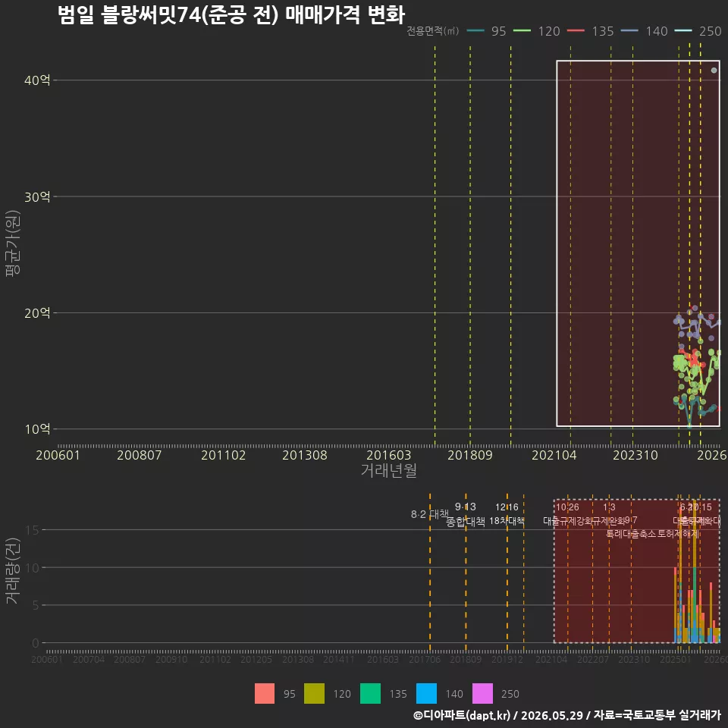The image size is (728, 728).
Task: Click the purple 140 line in top legend
Action: click(x=629, y=31)
